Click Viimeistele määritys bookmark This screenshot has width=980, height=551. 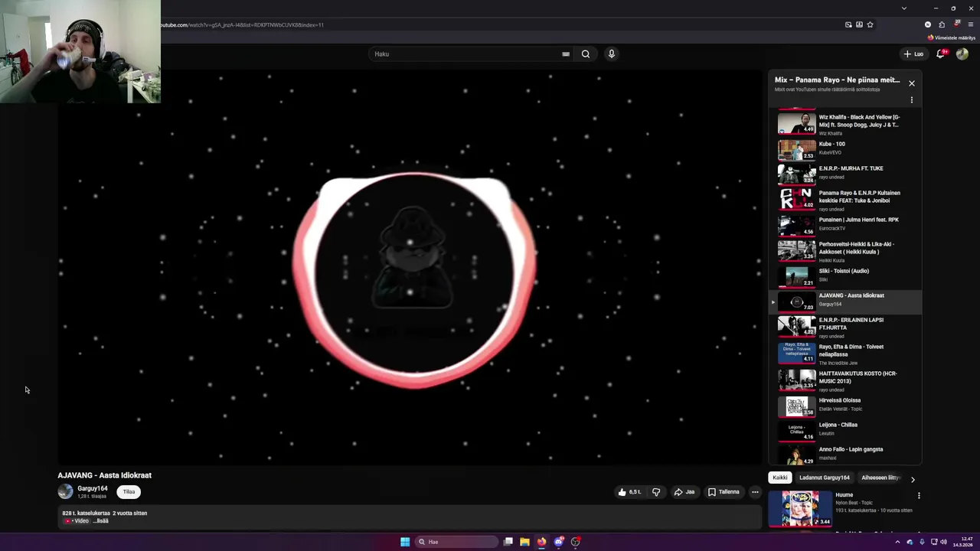click(952, 37)
